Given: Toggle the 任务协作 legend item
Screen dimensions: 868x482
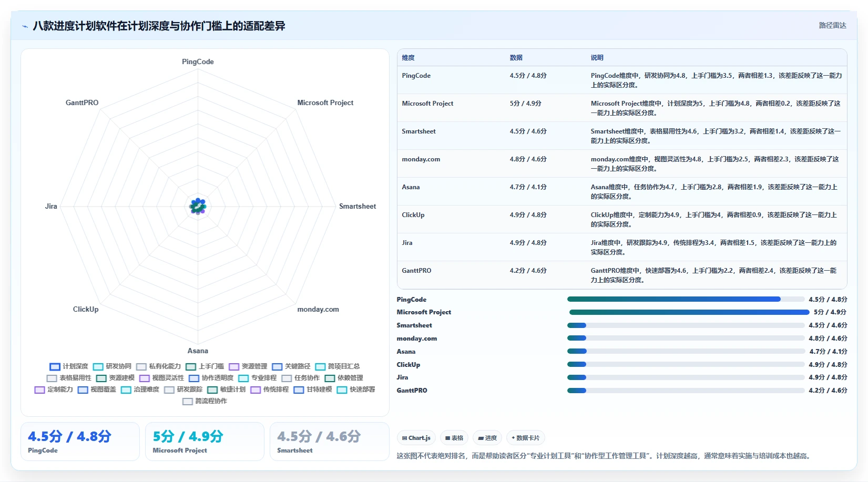Looking at the screenshot, I should tap(300, 378).
